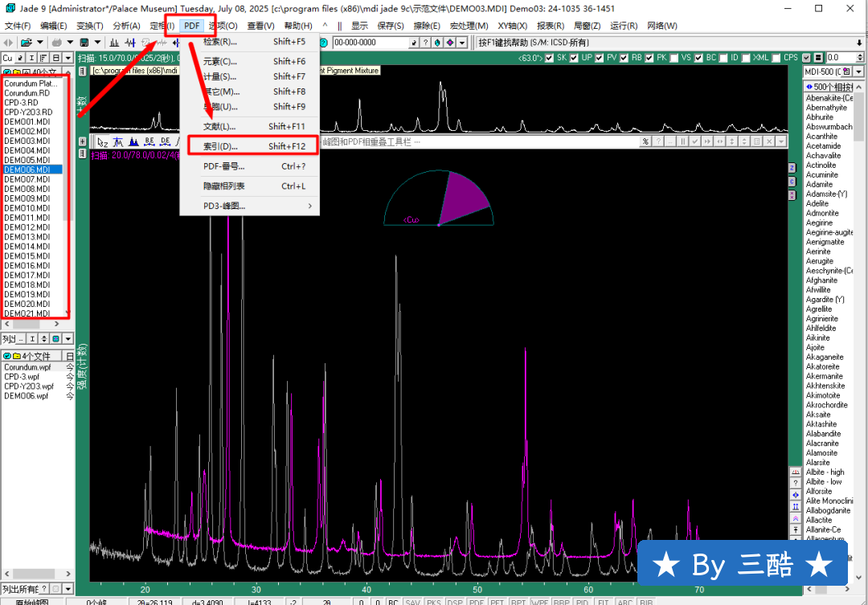Click the PDF number 00-000-0000 field
The height and width of the screenshot is (605, 868).
click(371, 43)
